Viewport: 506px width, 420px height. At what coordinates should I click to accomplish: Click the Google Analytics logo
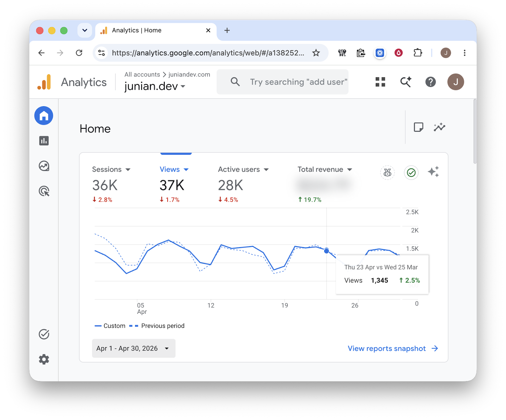tap(44, 82)
